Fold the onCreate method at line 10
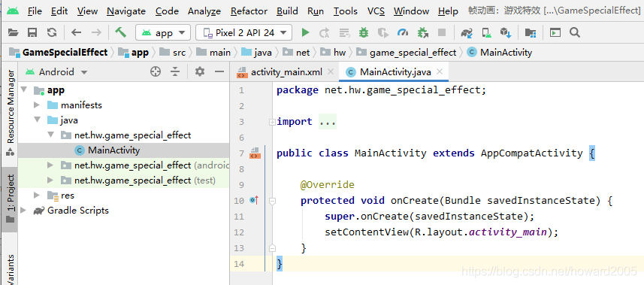The image size is (644, 285). [x=271, y=201]
